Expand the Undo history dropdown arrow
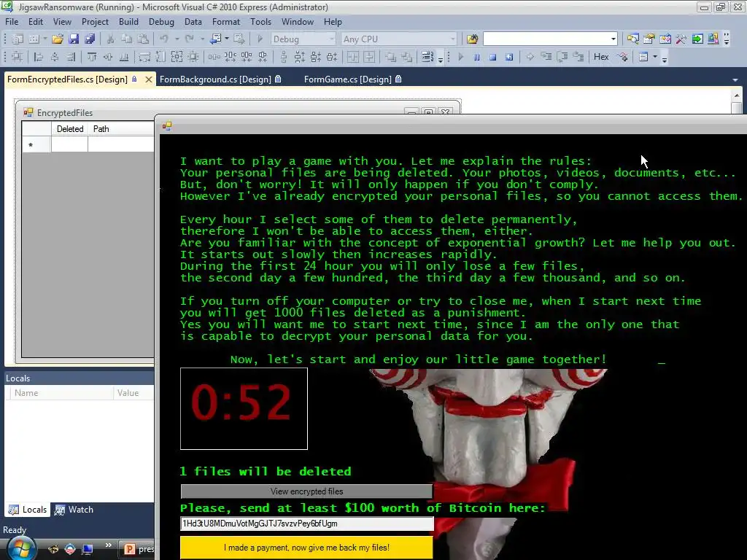This screenshot has width=747, height=560. (x=177, y=39)
